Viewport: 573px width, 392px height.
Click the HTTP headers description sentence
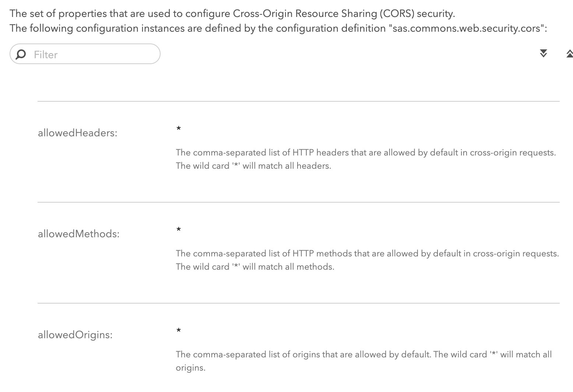point(366,153)
